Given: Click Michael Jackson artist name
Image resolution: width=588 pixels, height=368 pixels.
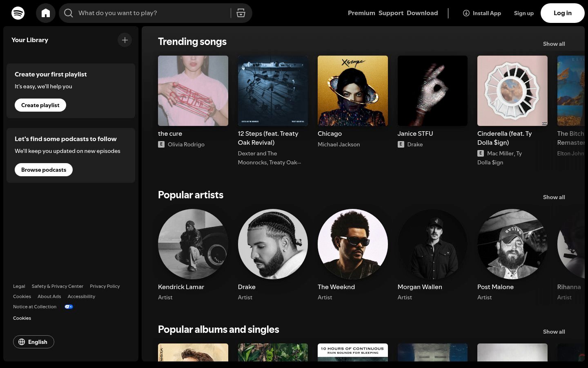Looking at the screenshot, I should coord(339,144).
